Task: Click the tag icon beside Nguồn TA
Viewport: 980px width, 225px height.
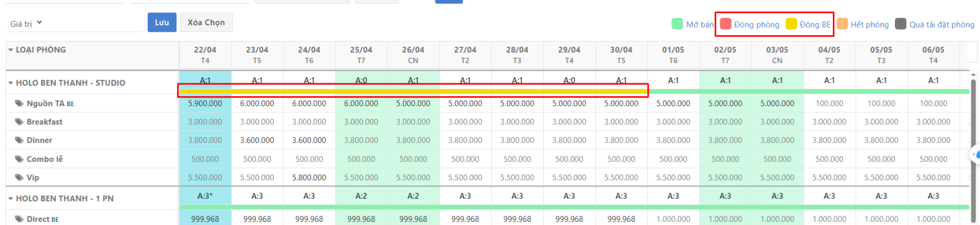Action: 20,104
